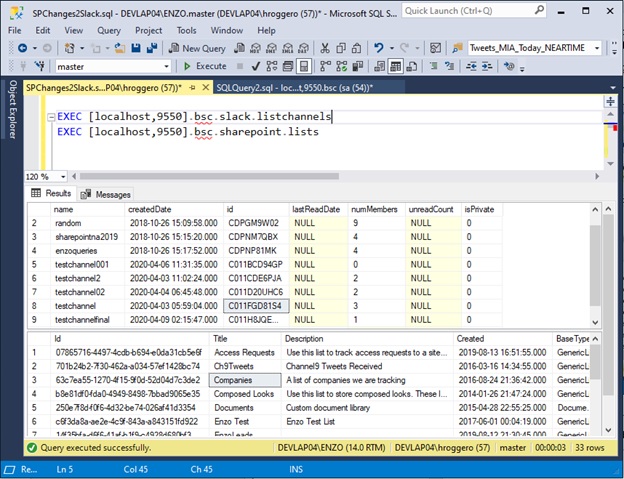
Task: Click the Decrease Indent icon
Action: click(471, 66)
